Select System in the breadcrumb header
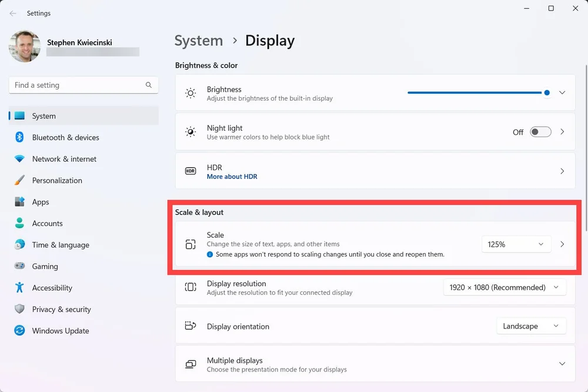 [198, 41]
